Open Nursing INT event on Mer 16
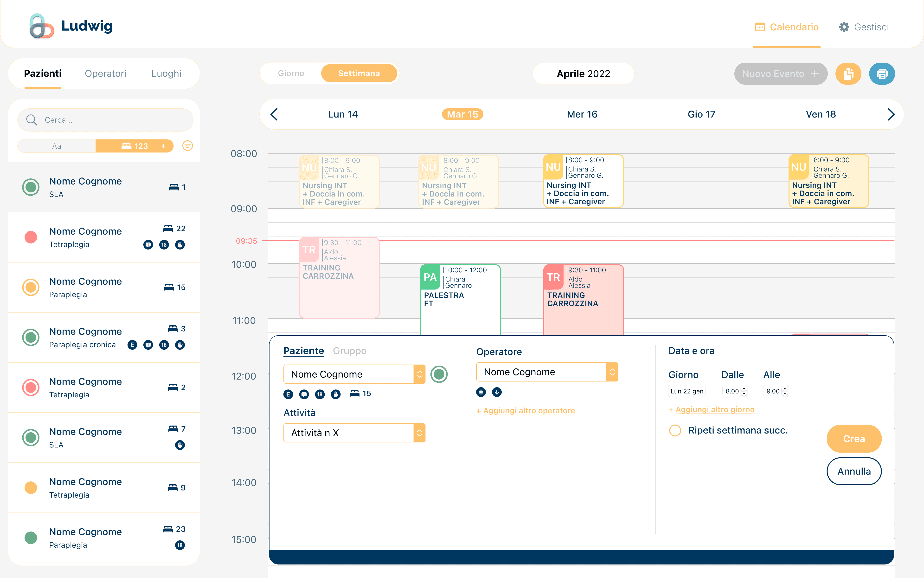Image resolution: width=924 pixels, height=578 pixels. pos(583,181)
